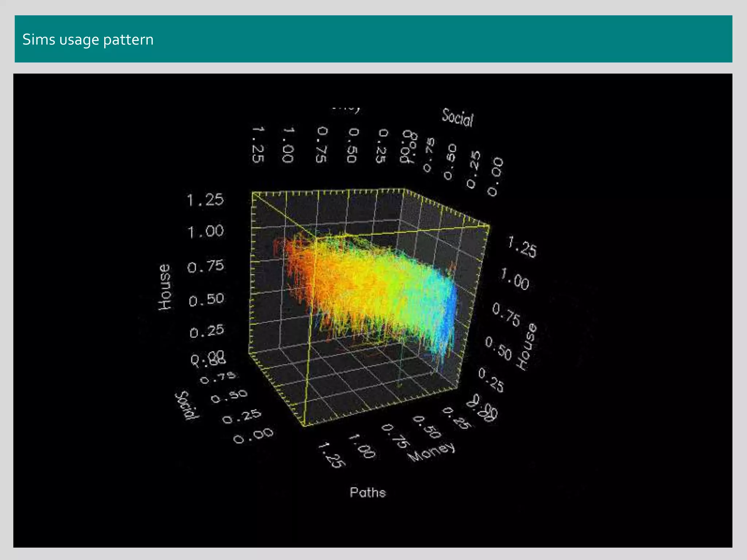Click the 'Money' axis label at bottom
This screenshot has height=560, width=747.
pyautogui.click(x=431, y=452)
